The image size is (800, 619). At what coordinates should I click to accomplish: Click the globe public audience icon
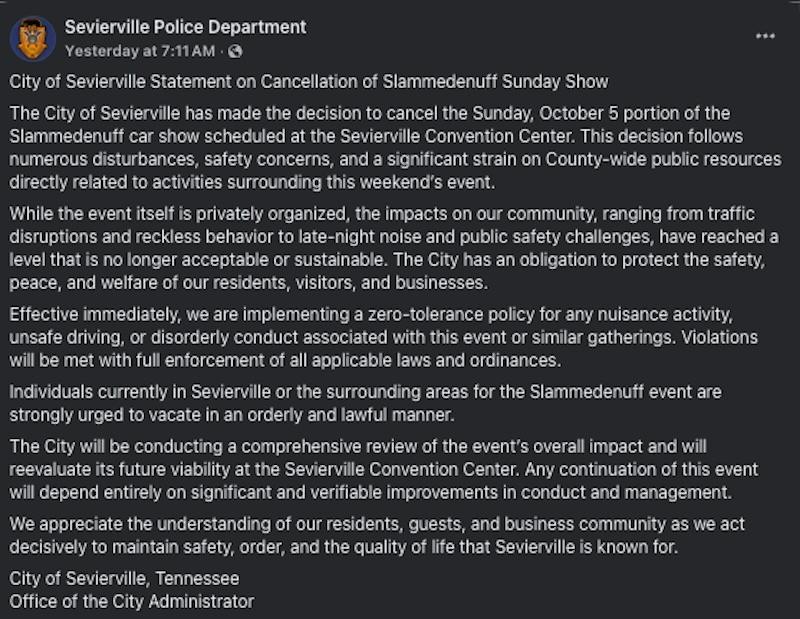click(x=235, y=50)
